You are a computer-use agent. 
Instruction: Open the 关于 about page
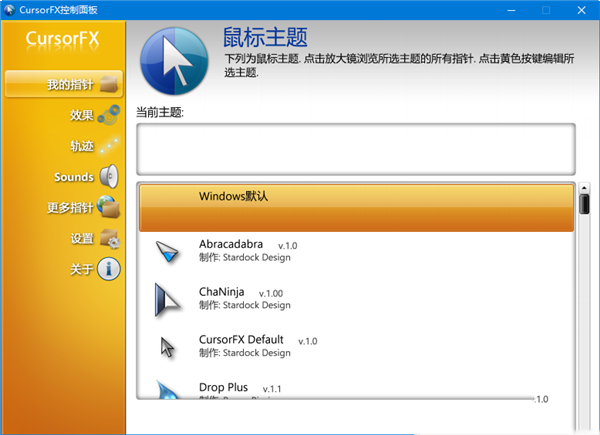(82, 269)
